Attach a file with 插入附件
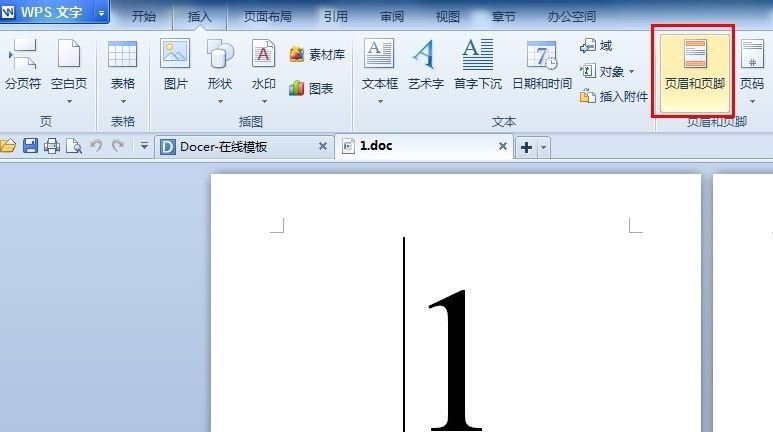Screen dimensions: 773x432 [614, 97]
